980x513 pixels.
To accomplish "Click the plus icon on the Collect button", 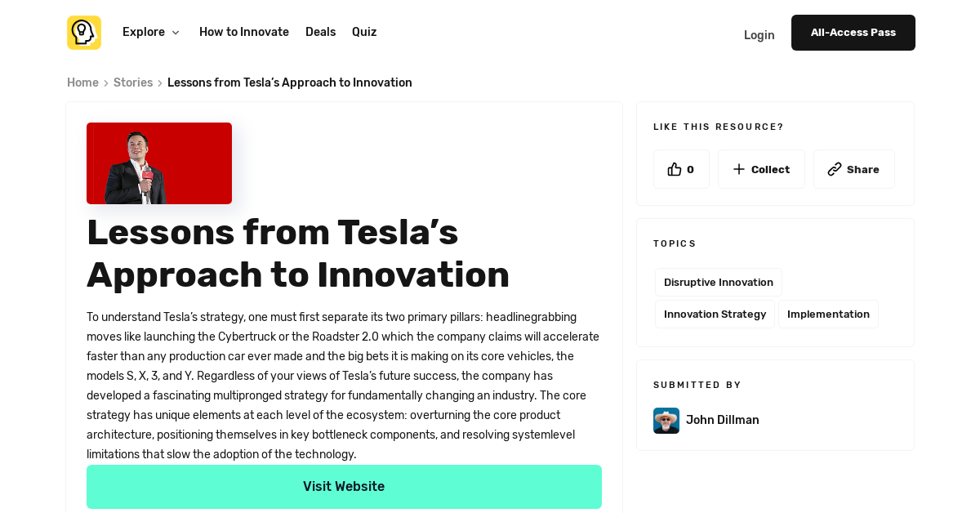I will pyautogui.click(x=738, y=169).
